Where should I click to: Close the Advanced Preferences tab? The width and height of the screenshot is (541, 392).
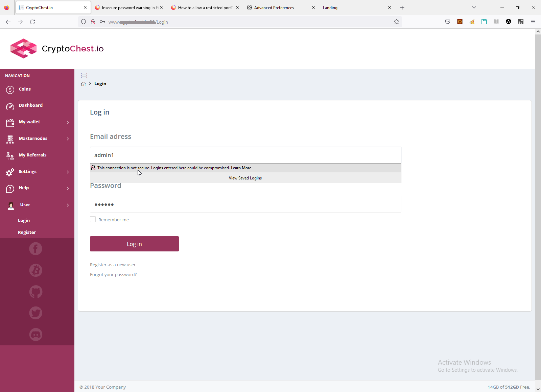click(313, 7)
